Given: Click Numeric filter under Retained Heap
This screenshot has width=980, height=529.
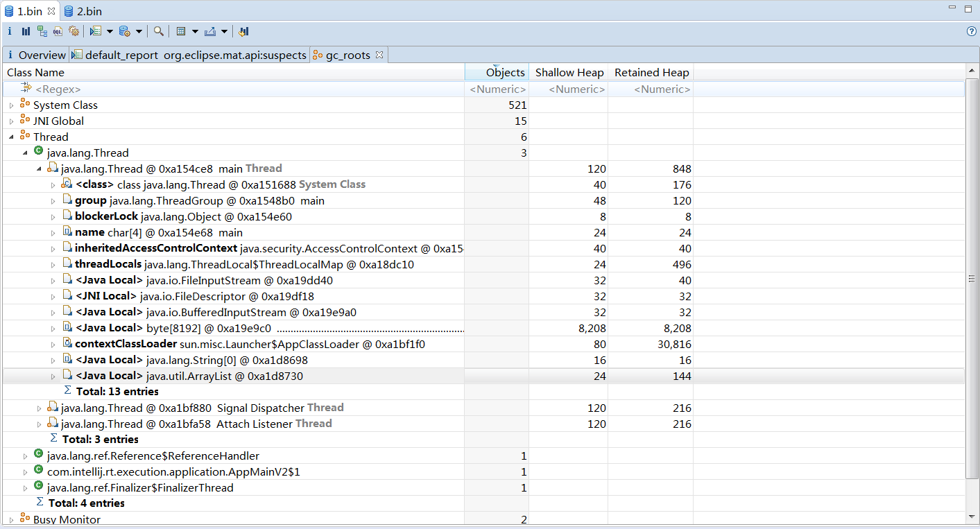Looking at the screenshot, I should (651, 89).
